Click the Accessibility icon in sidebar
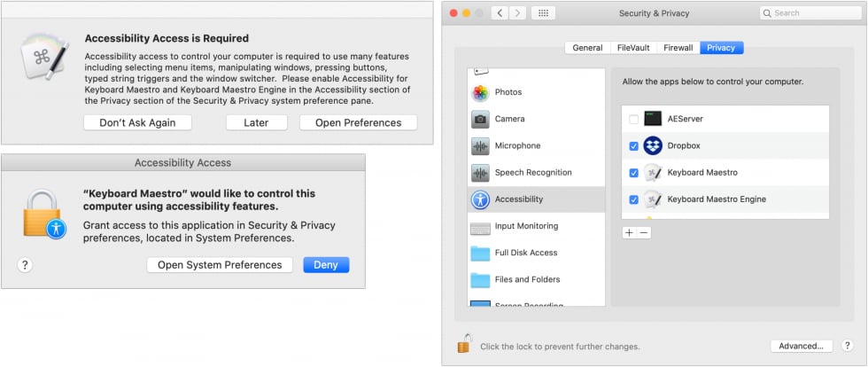Screen dimensions: 868x367 (x=480, y=199)
